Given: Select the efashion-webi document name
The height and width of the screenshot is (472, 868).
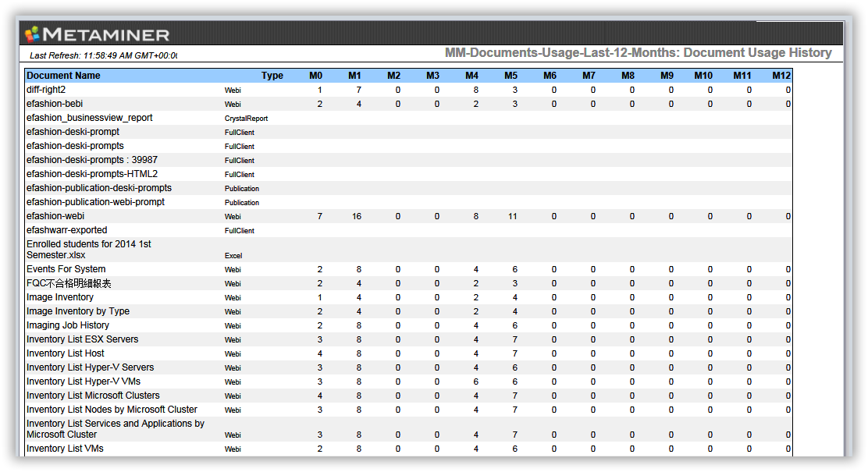Looking at the screenshot, I should (55, 216).
